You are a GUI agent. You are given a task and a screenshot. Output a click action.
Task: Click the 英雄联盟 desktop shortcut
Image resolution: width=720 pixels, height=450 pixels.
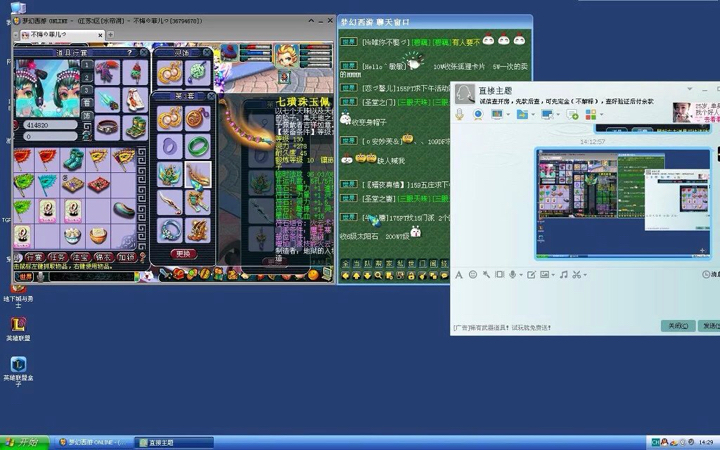click(18, 328)
